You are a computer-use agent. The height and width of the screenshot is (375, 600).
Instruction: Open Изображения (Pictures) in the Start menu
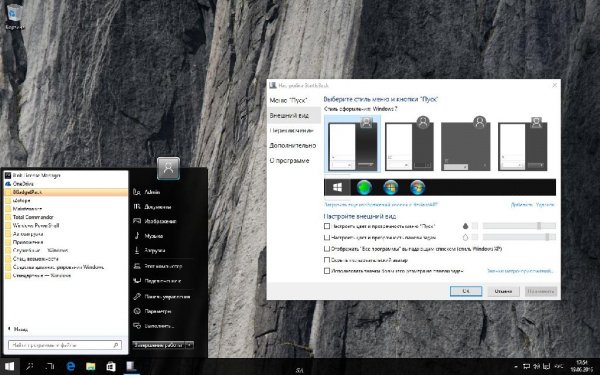tap(160, 221)
